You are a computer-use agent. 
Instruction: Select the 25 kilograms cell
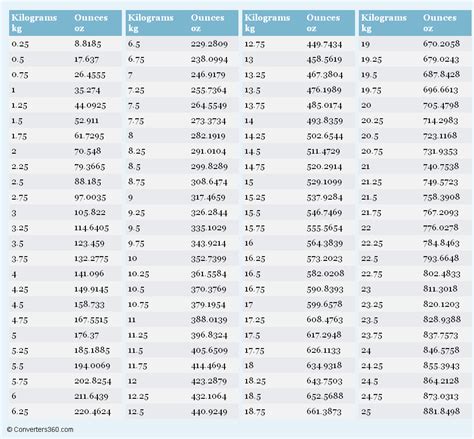point(366,412)
